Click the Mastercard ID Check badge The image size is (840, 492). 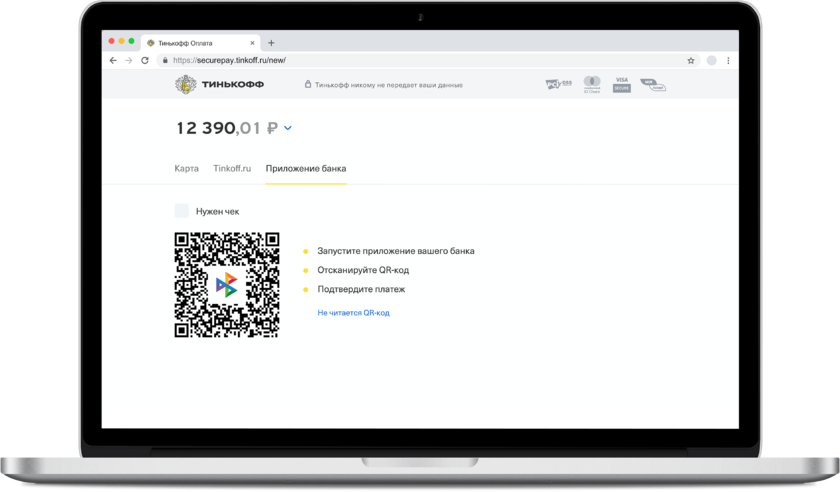click(x=591, y=85)
